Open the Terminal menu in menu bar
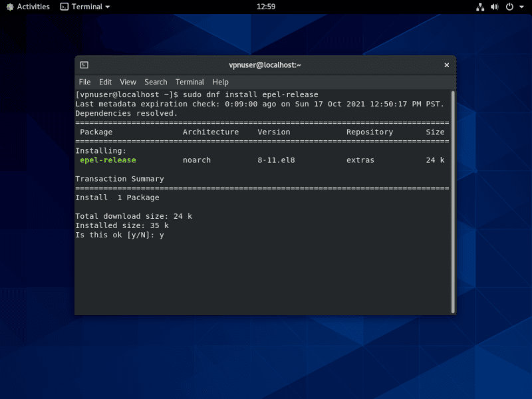Viewport: 532px width, 399px height. tap(190, 82)
